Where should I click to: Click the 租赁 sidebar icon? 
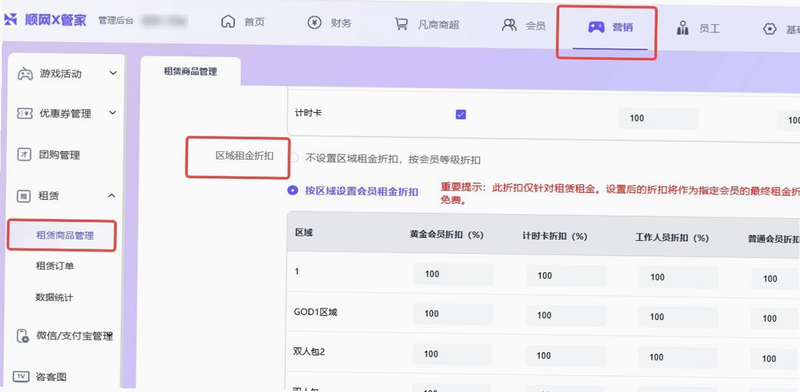pos(24,195)
